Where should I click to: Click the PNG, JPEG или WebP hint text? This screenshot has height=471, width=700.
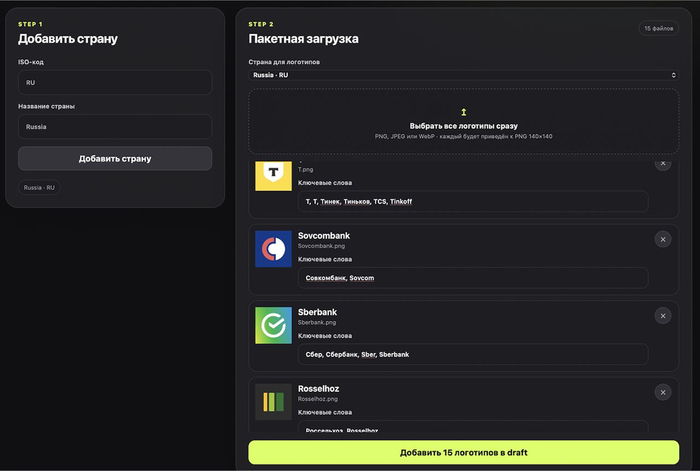click(x=463, y=136)
